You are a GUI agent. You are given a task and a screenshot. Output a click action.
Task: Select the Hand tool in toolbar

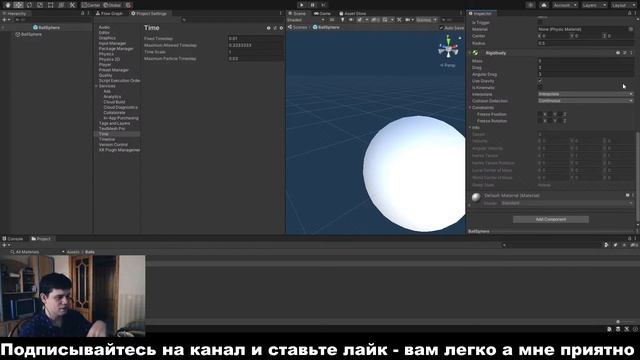(7, 5)
